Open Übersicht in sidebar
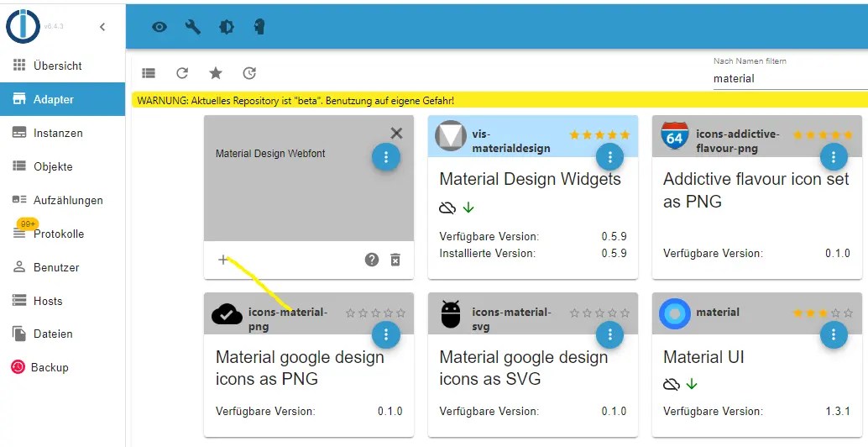The image size is (868, 447). [x=63, y=66]
